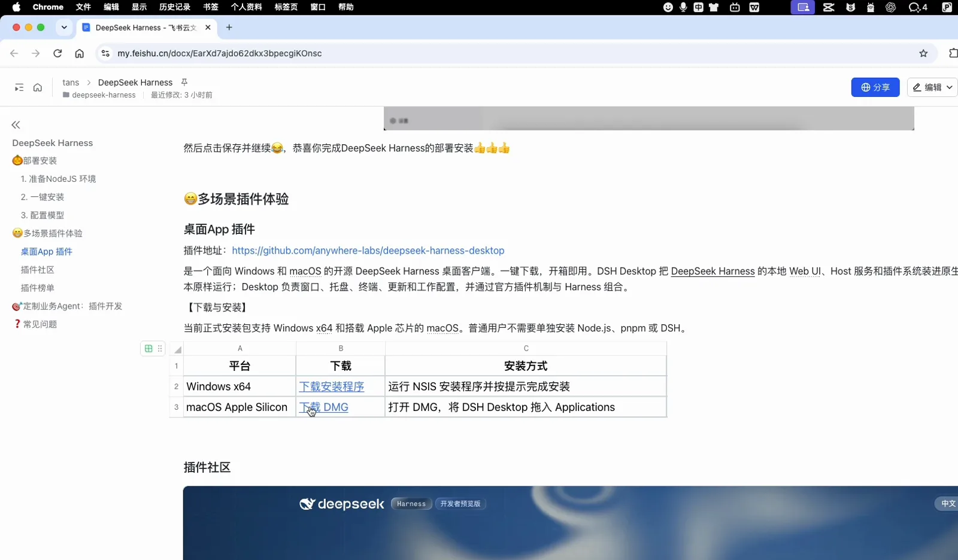Select table row 2 number

(x=176, y=386)
